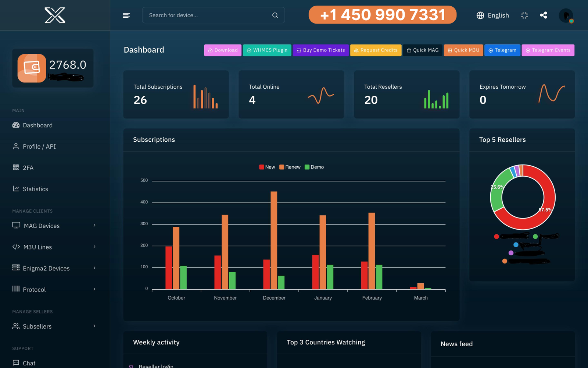This screenshot has width=588, height=368.
Task: Toggle the Demo series in the chart legend
Action: (x=314, y=167)
